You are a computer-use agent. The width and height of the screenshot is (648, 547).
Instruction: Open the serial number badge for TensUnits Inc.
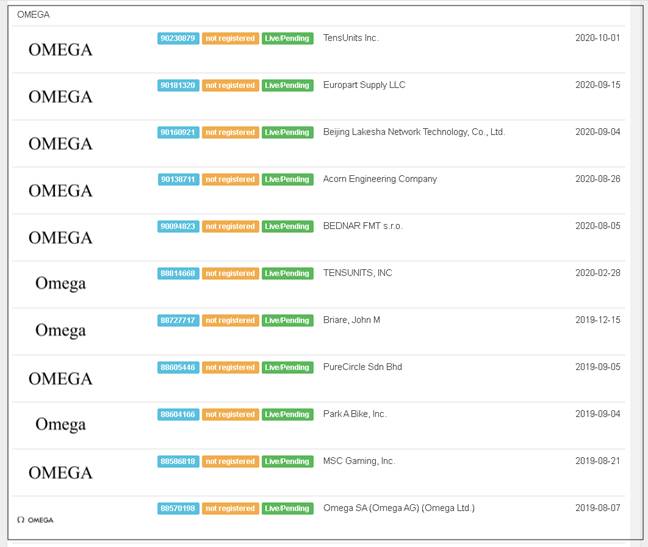coord(178,38)
